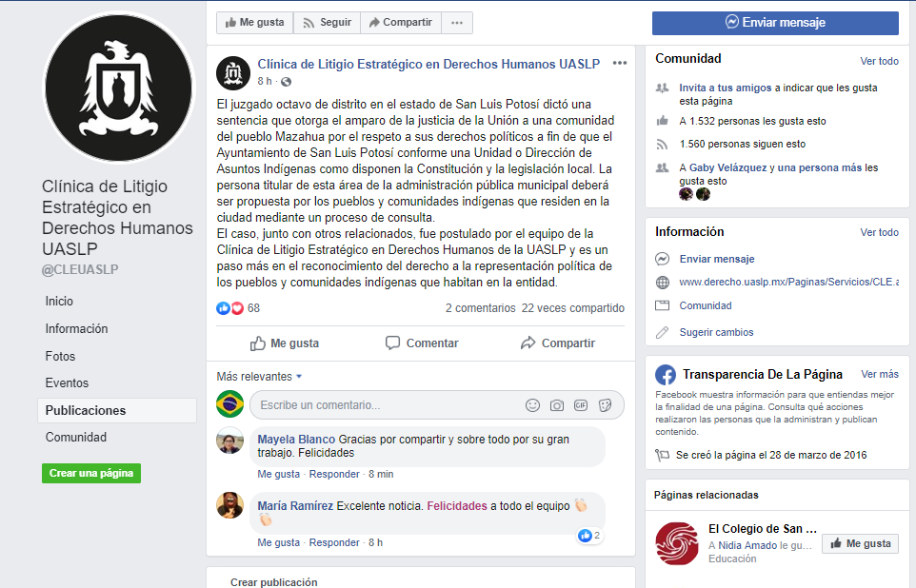Viewport: 916px width, 588px height.
Task: Open the page toolbar more-options ellipsis
Action: [x=457, y=23]
